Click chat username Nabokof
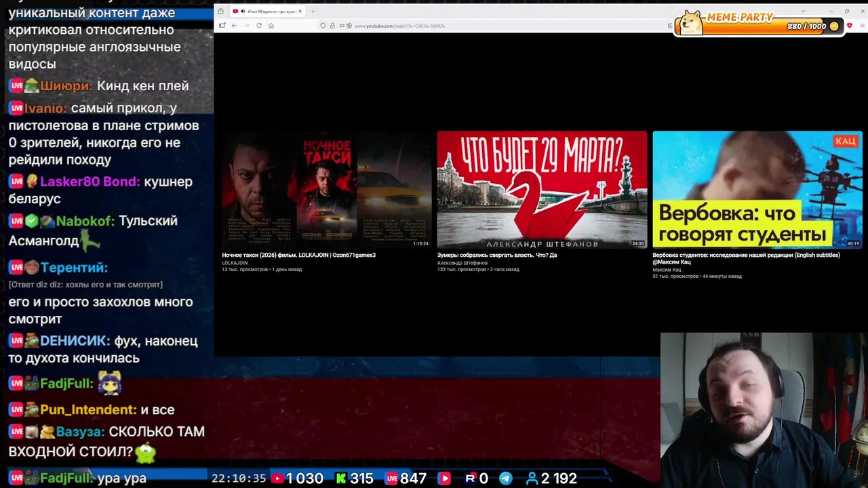The width and height of the screenshot is (868, 488). point(84,221)
